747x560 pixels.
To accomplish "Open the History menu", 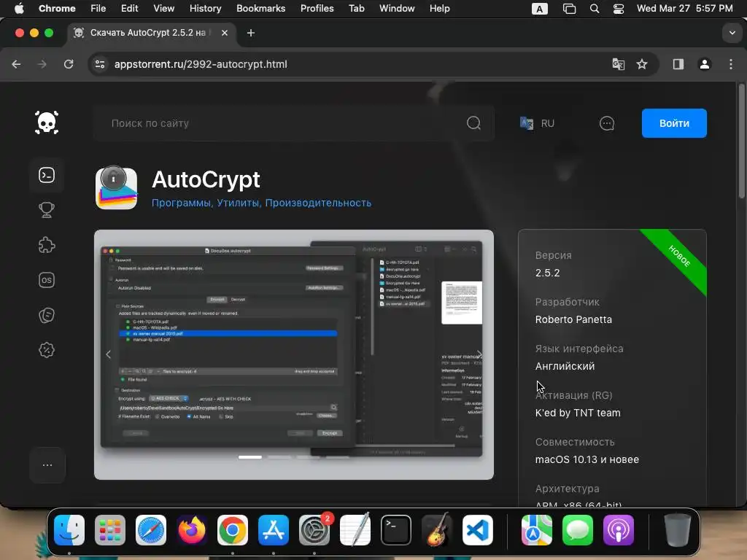I will (x=205, y=9).
